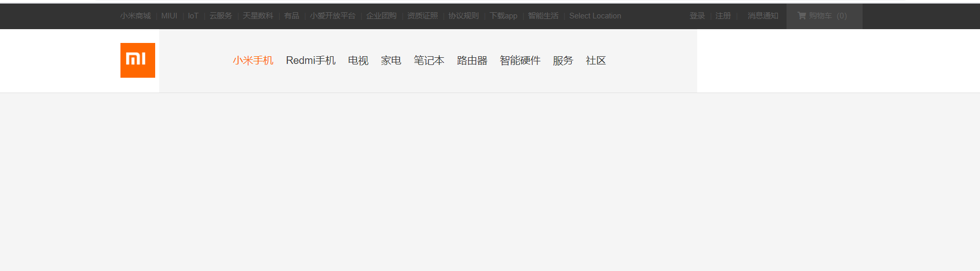Open the IoT link
980x271 pixels.
tap(193, 16)
